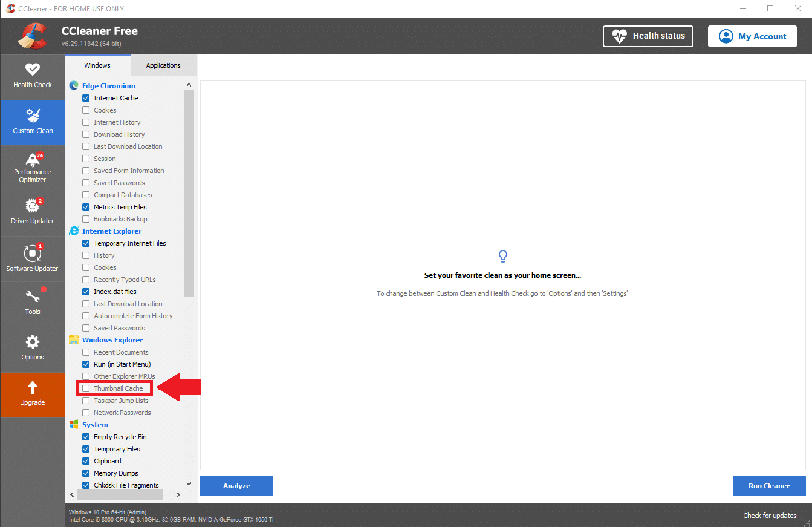The image size is (812, 527).
Task: Click the list scroll down arrow
Action: point(189,484)
